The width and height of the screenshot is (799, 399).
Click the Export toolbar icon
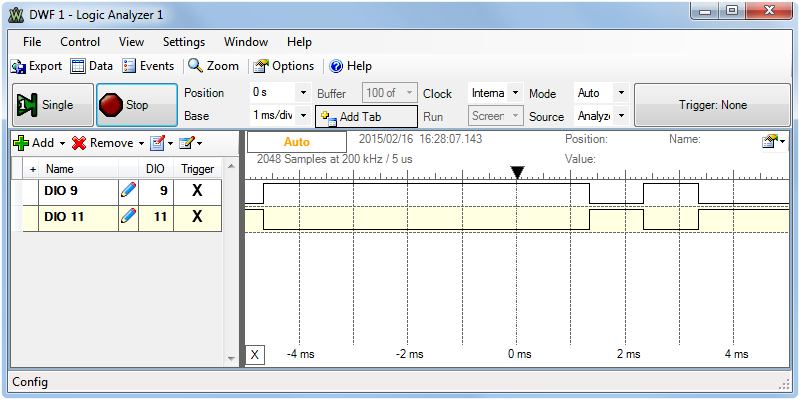coord(18,66)
